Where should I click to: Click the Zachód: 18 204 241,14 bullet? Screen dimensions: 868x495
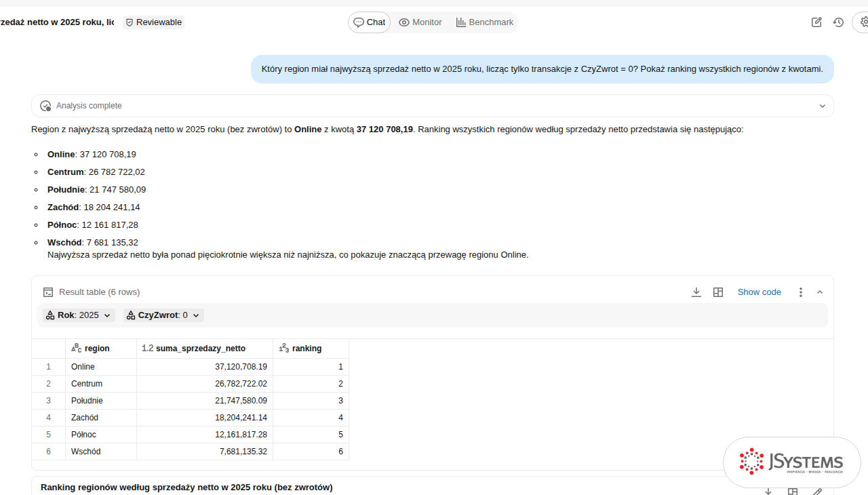(x=94, y=207)
